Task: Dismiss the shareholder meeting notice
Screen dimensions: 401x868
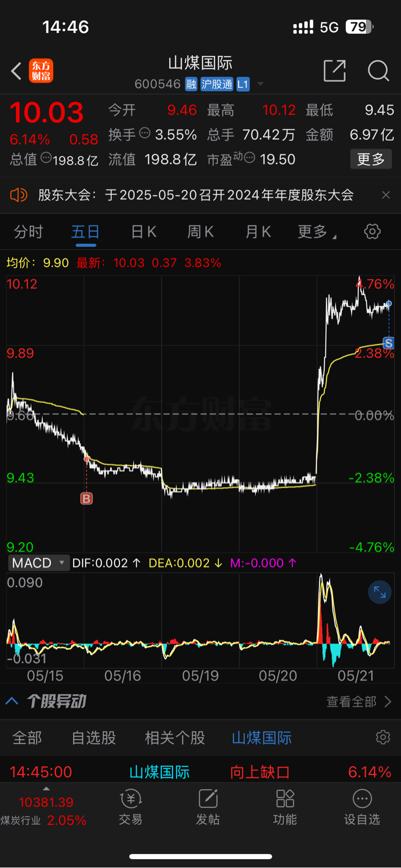Action: (x=386, y=195)
